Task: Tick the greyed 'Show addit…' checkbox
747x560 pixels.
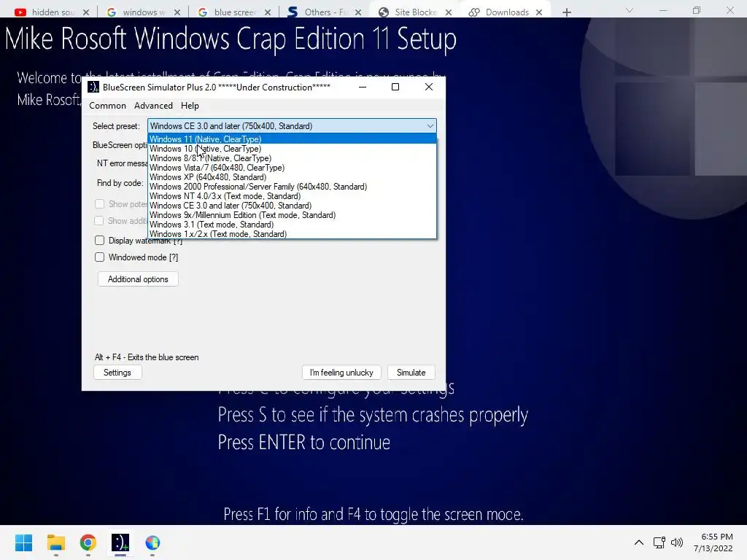Action: (99, 220)
